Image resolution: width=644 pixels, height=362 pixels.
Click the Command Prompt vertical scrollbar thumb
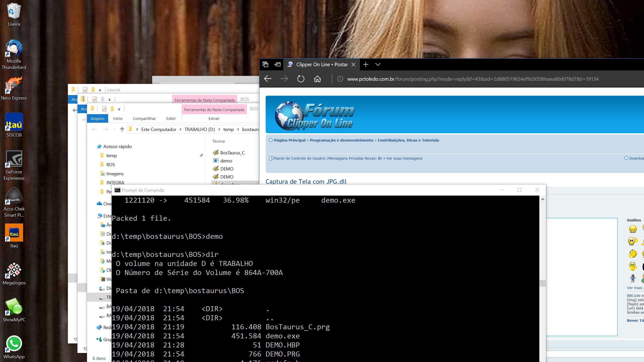click(543, 283)
